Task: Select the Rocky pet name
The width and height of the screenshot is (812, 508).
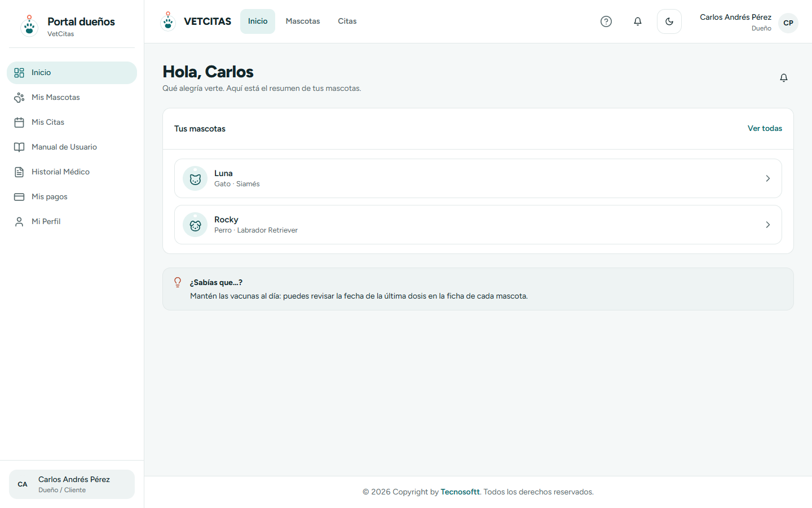Action: (226, 220)
